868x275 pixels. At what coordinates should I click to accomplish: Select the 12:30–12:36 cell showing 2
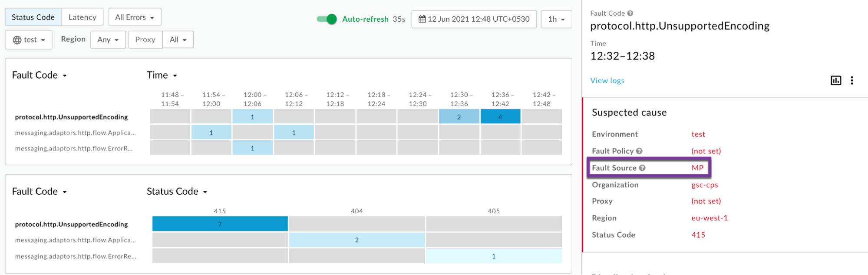[459, 117]
